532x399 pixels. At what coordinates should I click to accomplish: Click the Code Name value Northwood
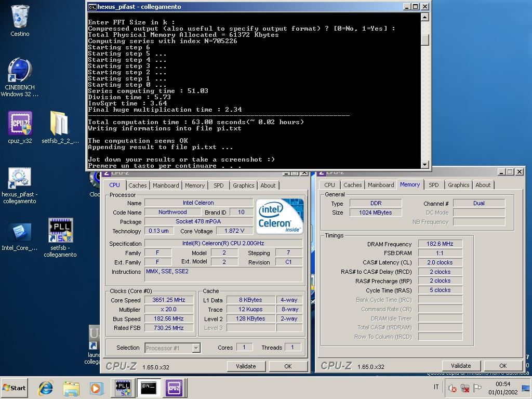(172, 212)
